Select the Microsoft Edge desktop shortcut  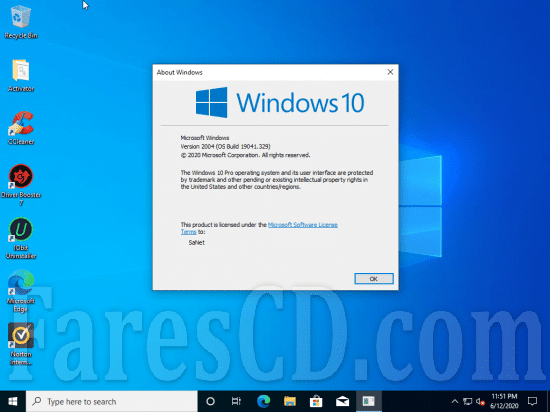(21, 291)
